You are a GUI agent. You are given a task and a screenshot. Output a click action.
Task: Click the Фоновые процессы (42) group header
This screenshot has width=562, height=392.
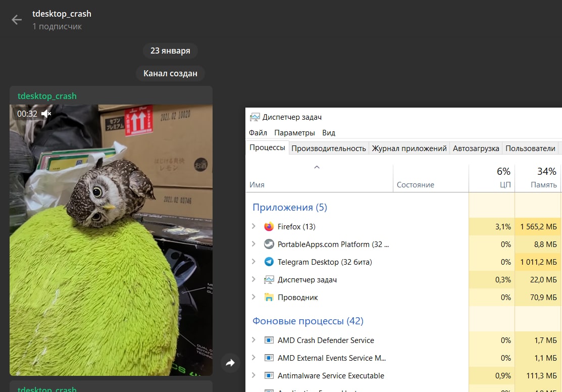click(308, 321)
